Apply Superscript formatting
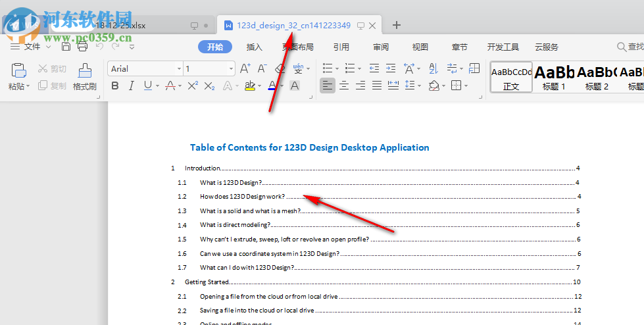The height and width of the screenshot is (325, 644). (193, 86)
